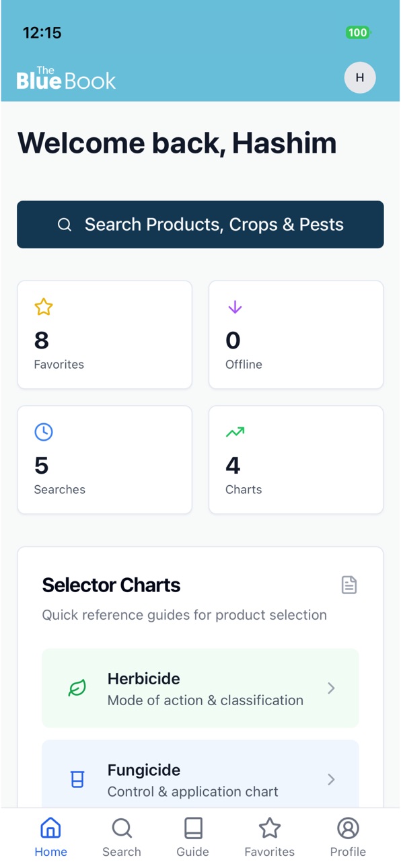Open the Favorites tab in bottom bar
401x868 pixels.
[270, 838]
